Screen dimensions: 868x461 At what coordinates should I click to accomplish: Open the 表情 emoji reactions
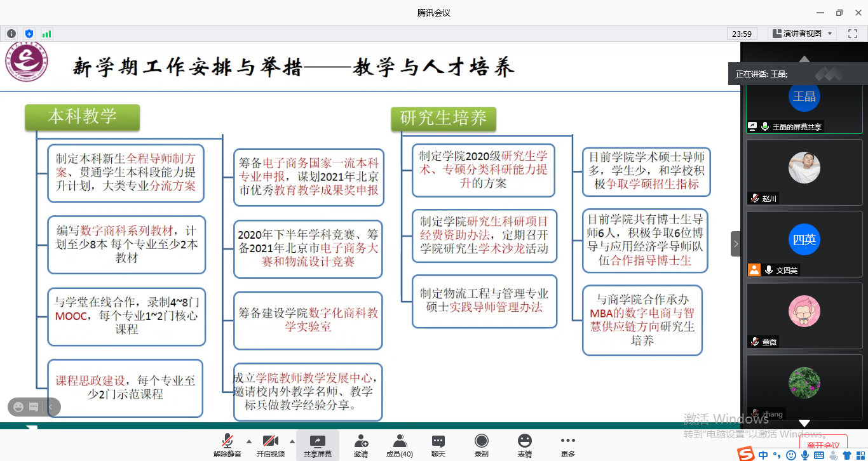tap(524, 446)
